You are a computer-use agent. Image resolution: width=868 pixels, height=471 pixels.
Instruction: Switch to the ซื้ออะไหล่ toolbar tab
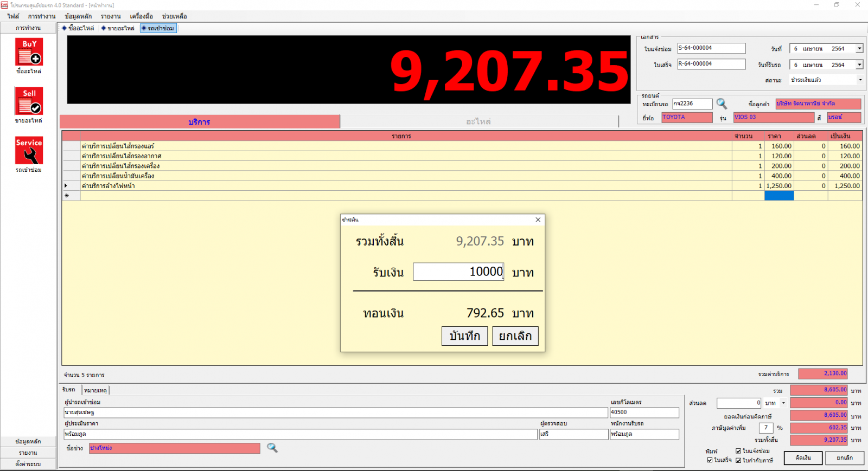tap(78, 28)
